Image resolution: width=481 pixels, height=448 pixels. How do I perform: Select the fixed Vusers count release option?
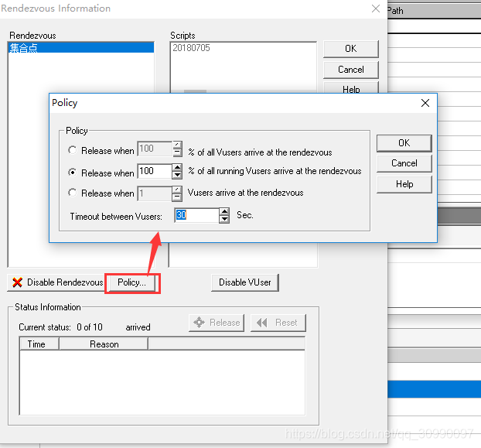(x=72, y=193)
